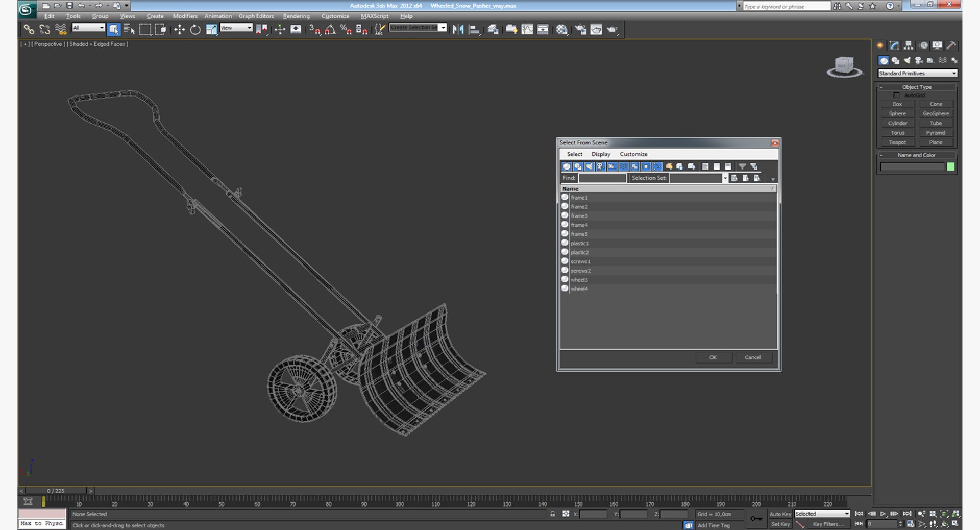Image resolution: width=980 pixels, height=530 pixels.
Task: Click the green object color swatch
Action: point(950,166)
